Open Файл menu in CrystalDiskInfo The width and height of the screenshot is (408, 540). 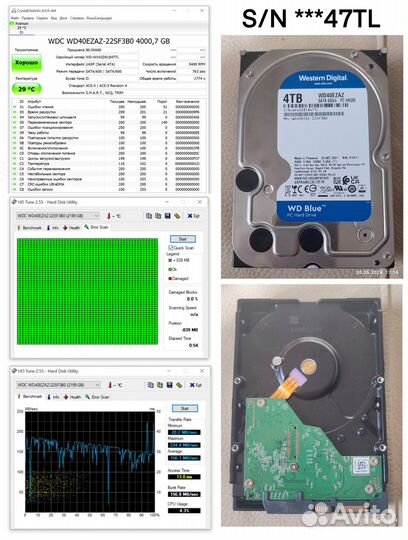15,18
